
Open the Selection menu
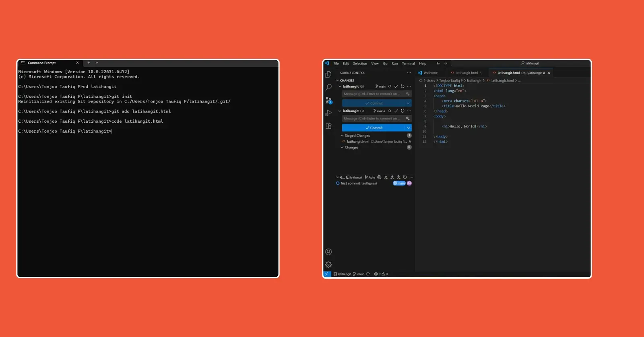pos(360,64)
